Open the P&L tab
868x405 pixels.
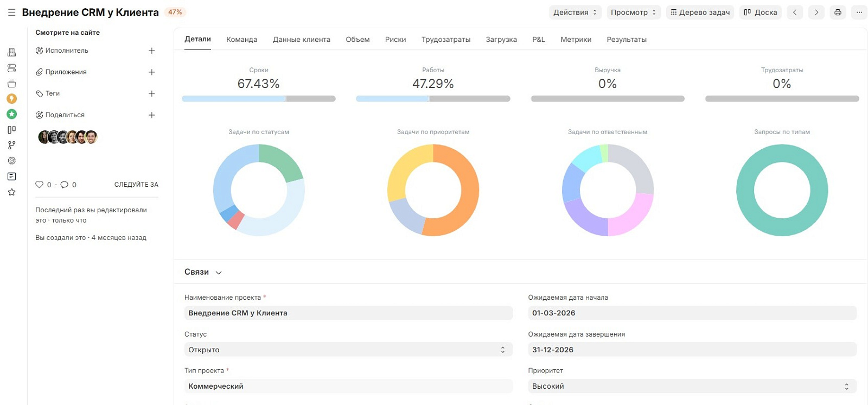tap(539, 40)
